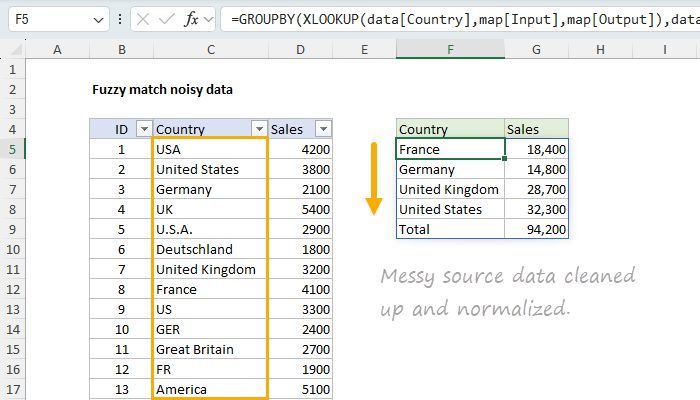Image resolution: width=700 pixels, height=400 pixels.
Task: Click the fill handle on cell F5
Action: click(x=504, y=158)
